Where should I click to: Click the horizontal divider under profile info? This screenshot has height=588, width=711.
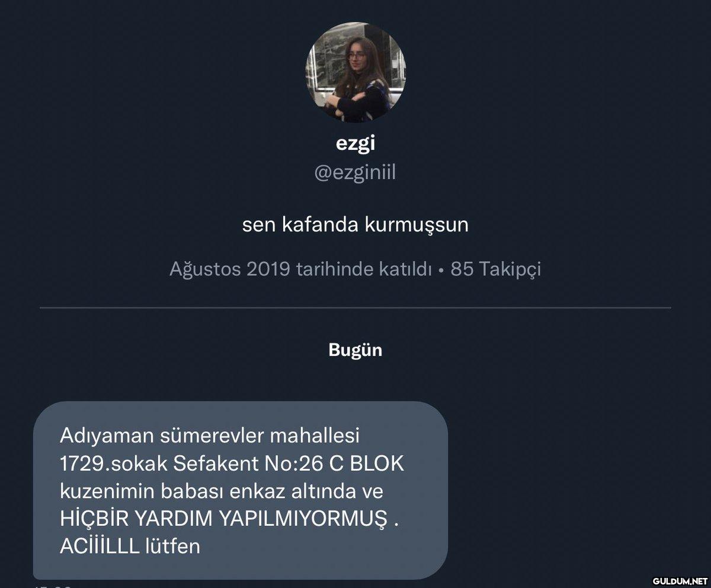(x=355, y=308)
